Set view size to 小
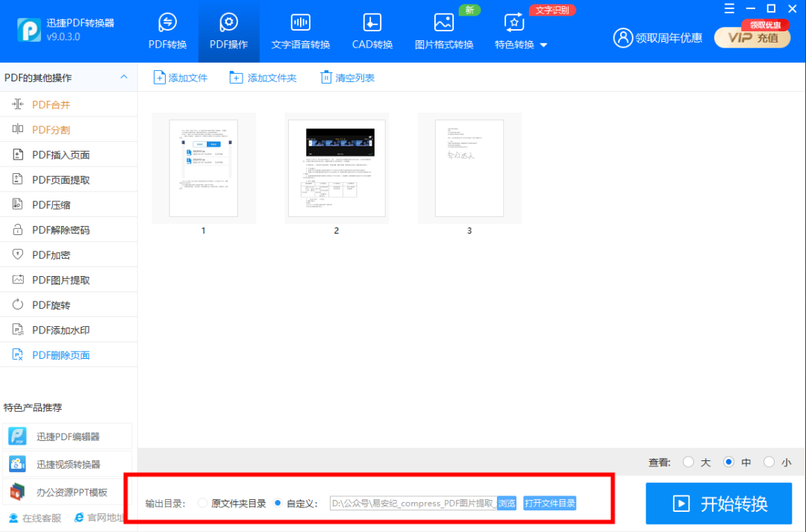 click(769, 462)
